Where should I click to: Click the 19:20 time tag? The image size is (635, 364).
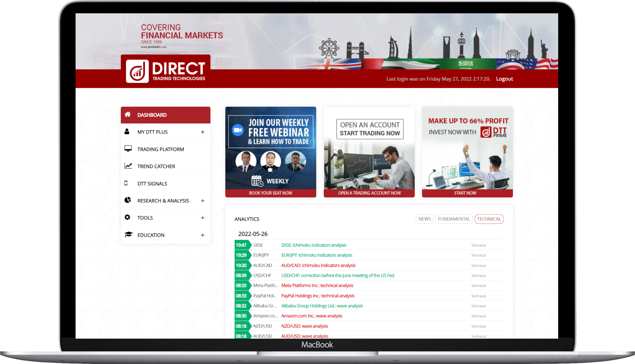(242, 265)
